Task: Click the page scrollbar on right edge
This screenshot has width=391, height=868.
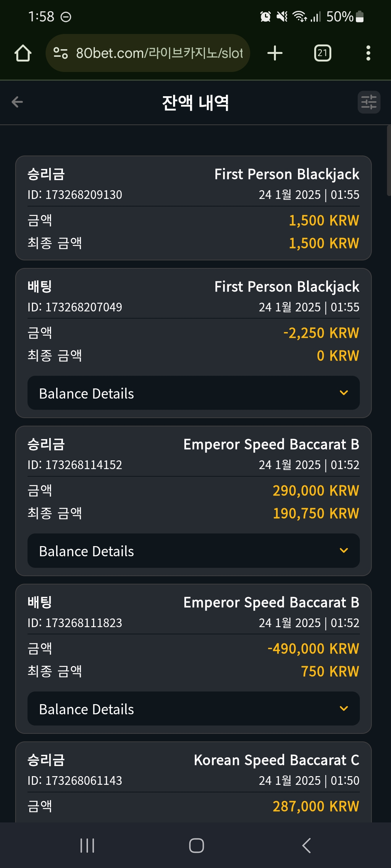Action: click(x=389, y=161)
